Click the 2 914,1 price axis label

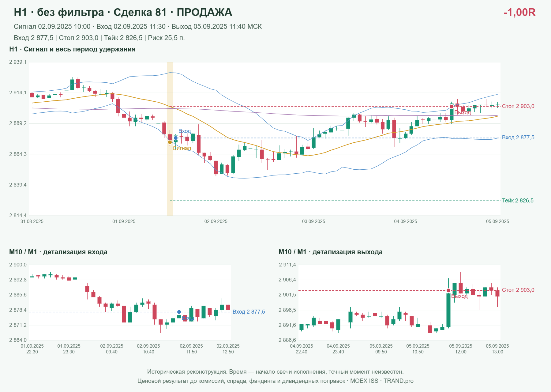[x=18, y=93]
